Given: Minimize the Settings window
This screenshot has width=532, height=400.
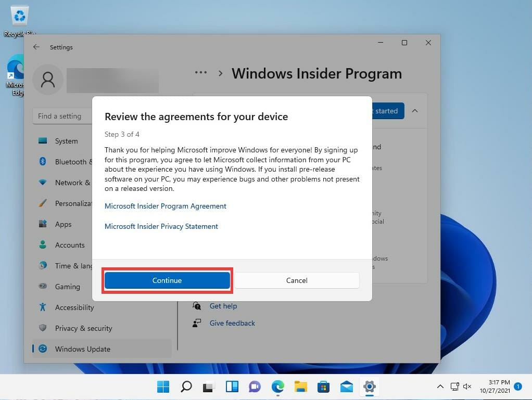Looking at the screenshot, I should (x=381, y=43).
